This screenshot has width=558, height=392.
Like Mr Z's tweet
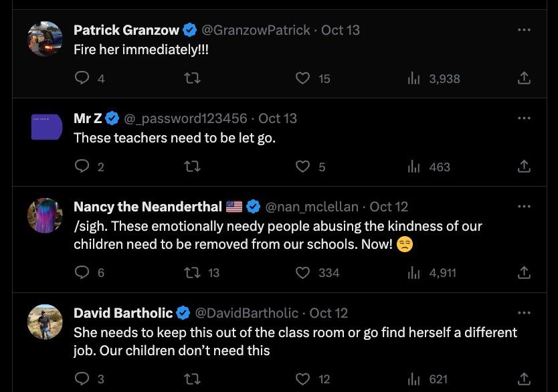(x=303, y=167)
